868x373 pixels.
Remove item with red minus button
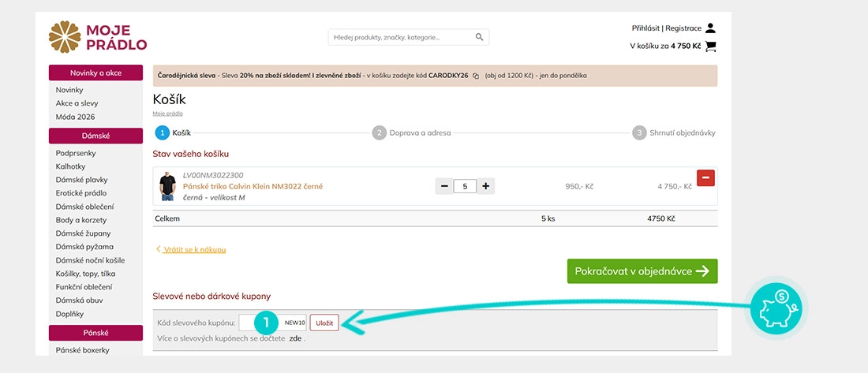(x=705, y=178)
